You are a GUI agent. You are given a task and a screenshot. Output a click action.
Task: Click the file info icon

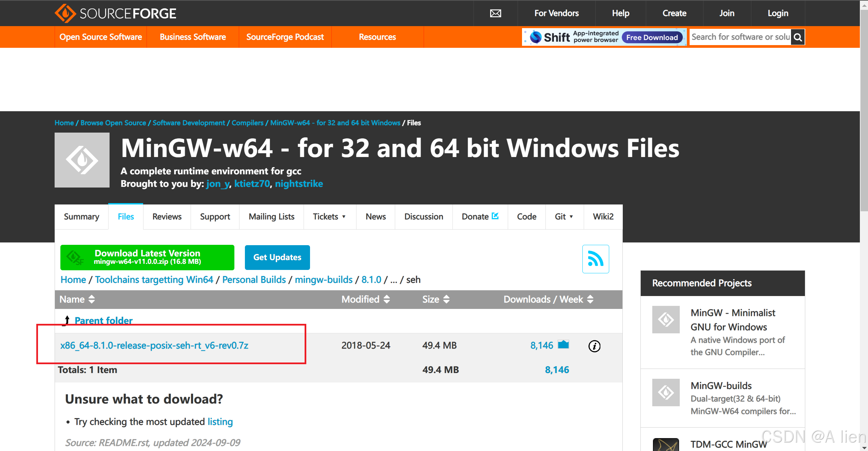coord(594,346)
